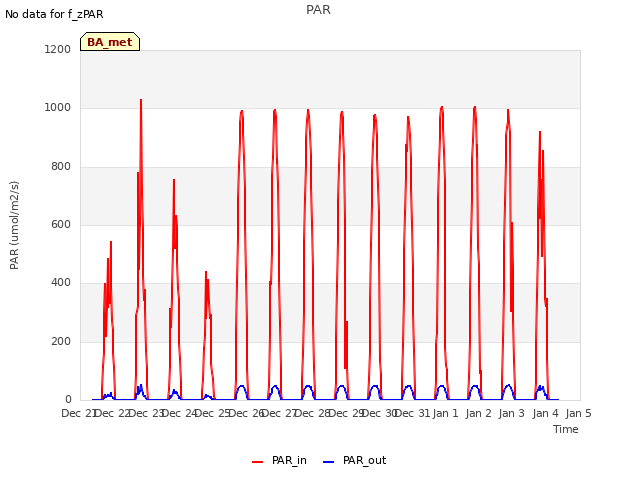Click the BA_met label tag
The image size is (640, 480).
(110, 42)
